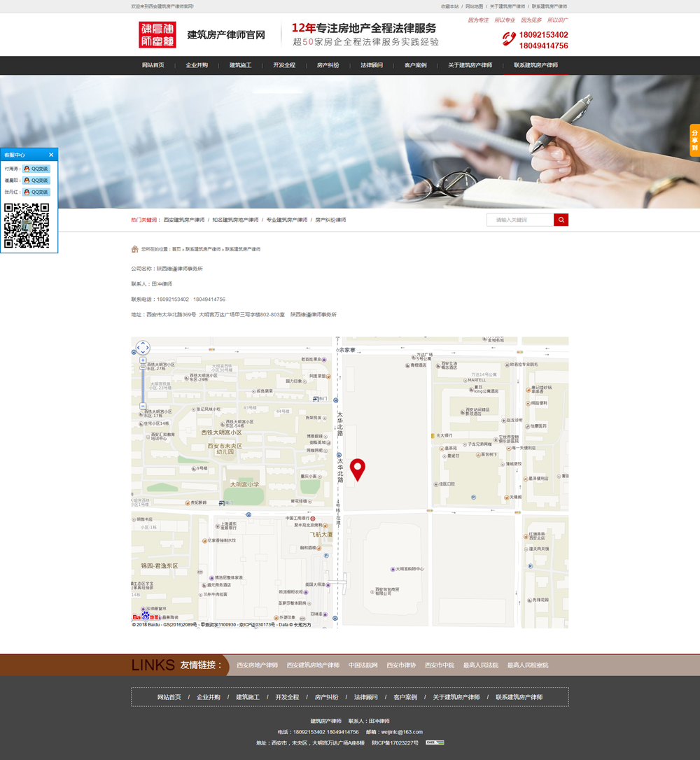Open QQ chat with 张丹红
This screenshot has width=700, height=760.
tap(36, 192)
